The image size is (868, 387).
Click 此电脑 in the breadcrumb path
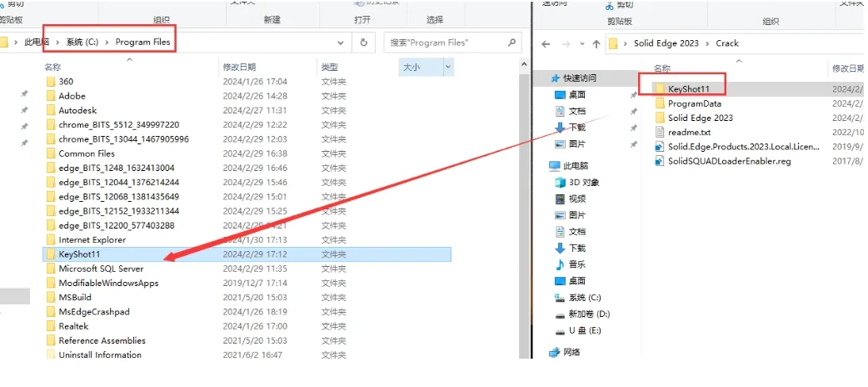[37, 43]
